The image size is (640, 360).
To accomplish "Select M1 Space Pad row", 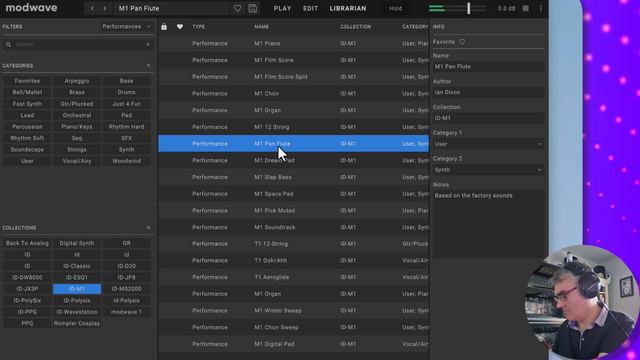I will 293,194.
